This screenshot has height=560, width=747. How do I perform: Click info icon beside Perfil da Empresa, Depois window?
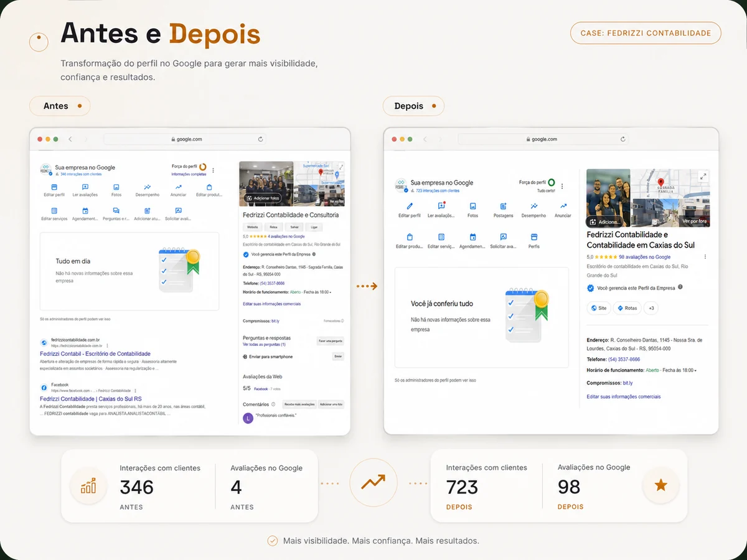click(680, 287)
